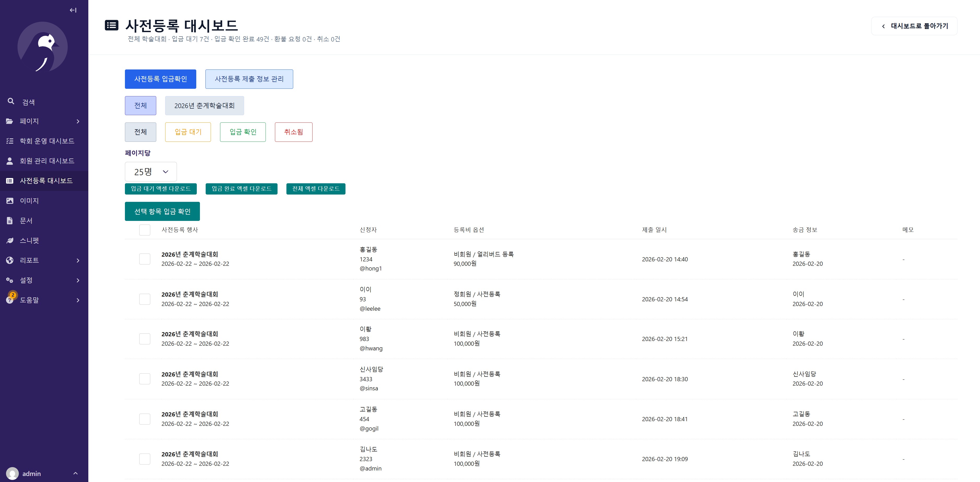Open the 설정 gear icon
The height and width of the screenshot is (482, 980).
tap(10, 280)
